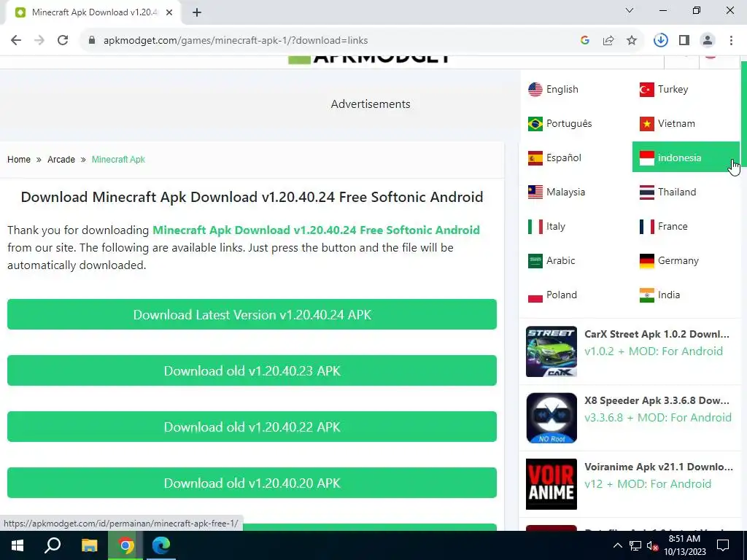This screenshot has width=747, height=560.
Task: Toggle the browser side panel icon
Action: (684, 41)
